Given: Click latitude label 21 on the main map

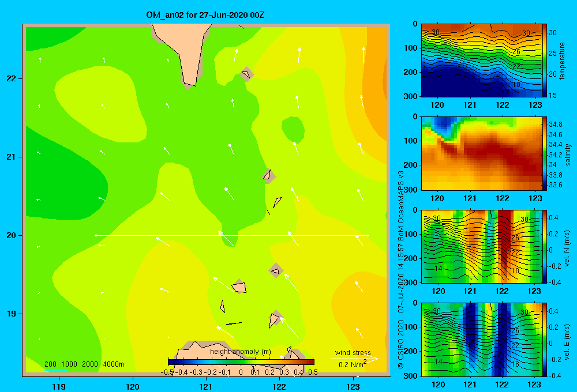Looking at the screenshot, I should (x=12, y=157).
